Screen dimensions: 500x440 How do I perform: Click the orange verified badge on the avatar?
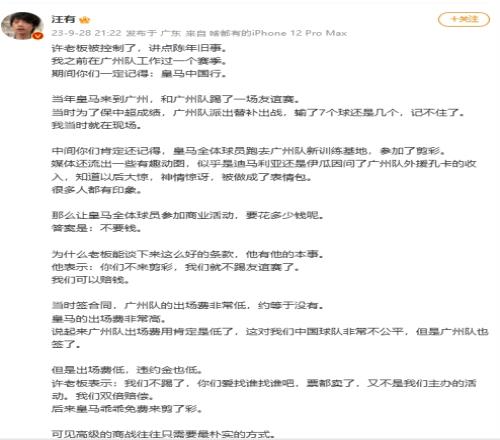(x=38, y=35)
